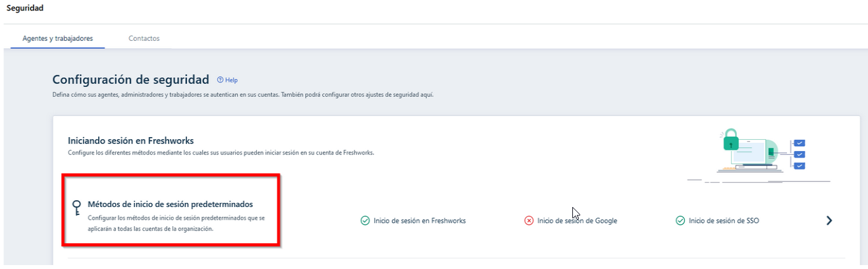The height and width of the screenshot is (269, 868).
Task: Click the Inicio de sesión en Freshworks label
Action: 419,221
